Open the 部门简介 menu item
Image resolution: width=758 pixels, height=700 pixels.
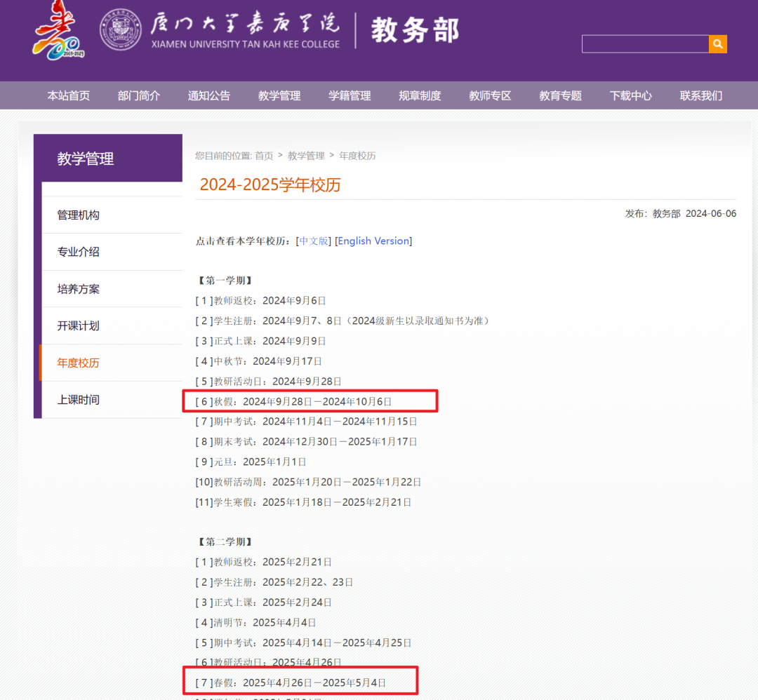tap(138, 95)
